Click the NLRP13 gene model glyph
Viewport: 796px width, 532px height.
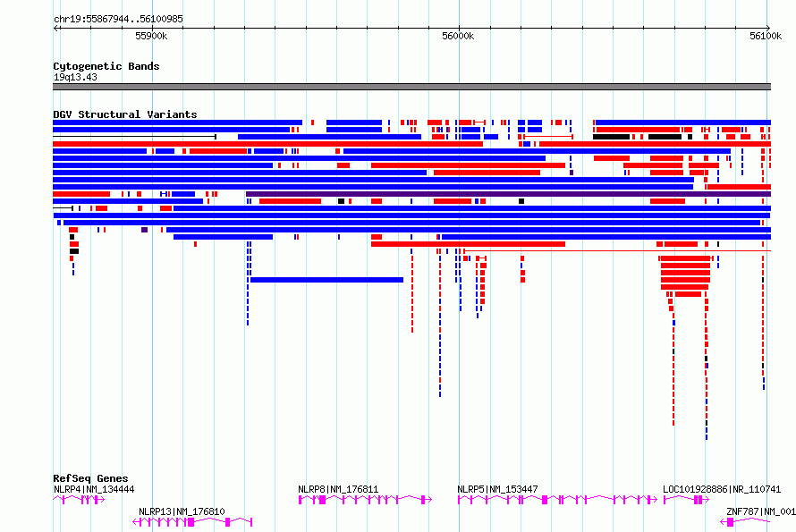coord(192,522)
